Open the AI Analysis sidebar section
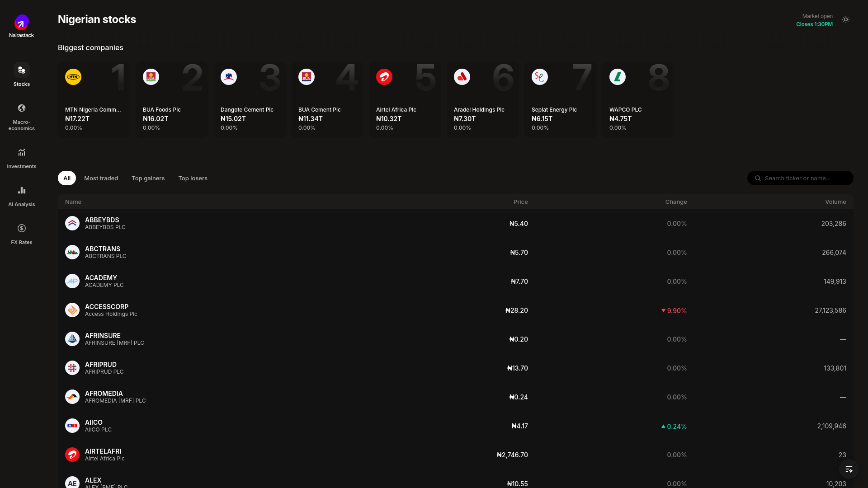This screenshot has height=488, width=868. point(22,196)
